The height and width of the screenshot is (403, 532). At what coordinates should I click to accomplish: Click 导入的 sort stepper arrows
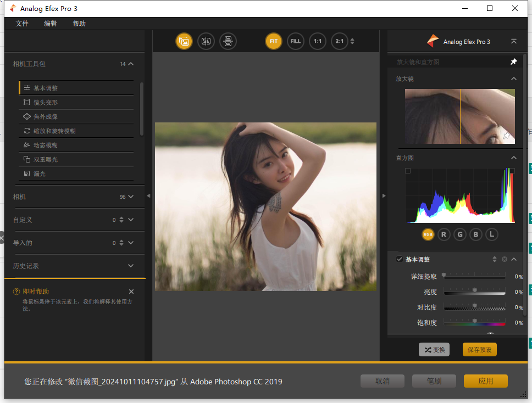pyautogui.click(x=121, y=243)
